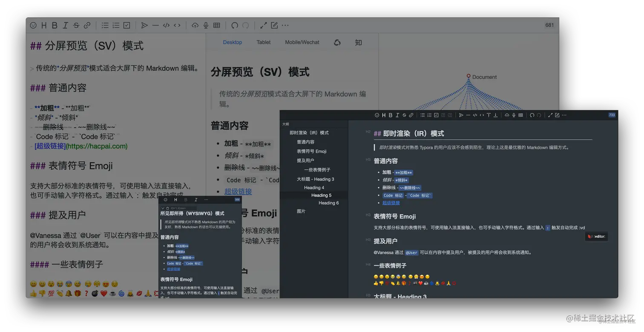Switch edit mode in light editor toolbar
Screen dimensions: 644x332
(274, 25)
